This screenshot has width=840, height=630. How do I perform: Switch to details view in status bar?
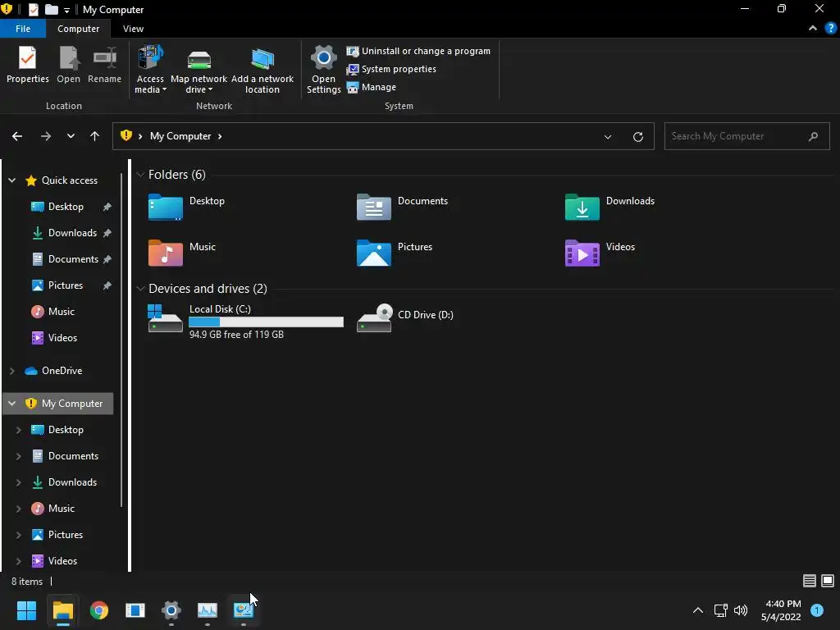(x=810, y=581)
